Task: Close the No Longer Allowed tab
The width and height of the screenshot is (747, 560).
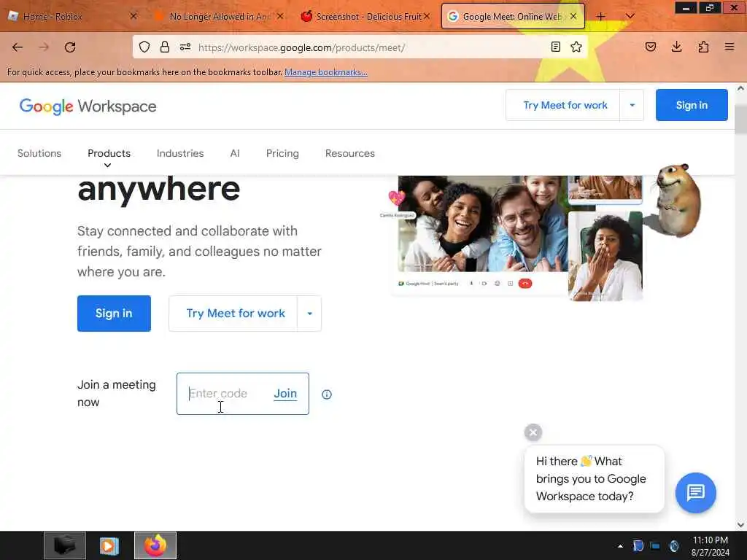Action: point(280,16)
